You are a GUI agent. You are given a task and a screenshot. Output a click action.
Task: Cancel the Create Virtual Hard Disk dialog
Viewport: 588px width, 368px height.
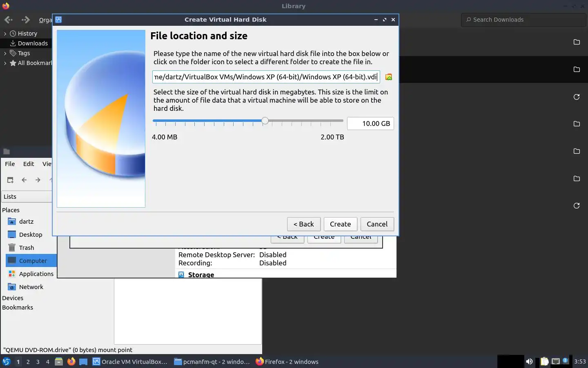(377, 224)
